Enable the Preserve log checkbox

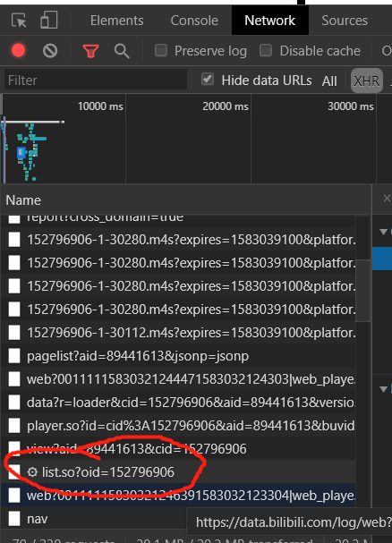click(161, 51)
